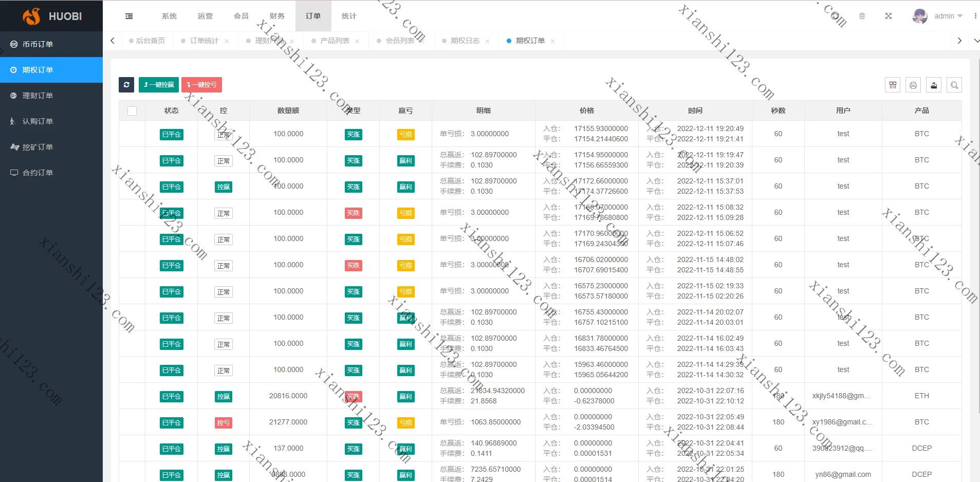980x482 pixels.
Task: Click 亏损 badge in 2022-12-11 19:20:49 row
Action: click(406, 135)
